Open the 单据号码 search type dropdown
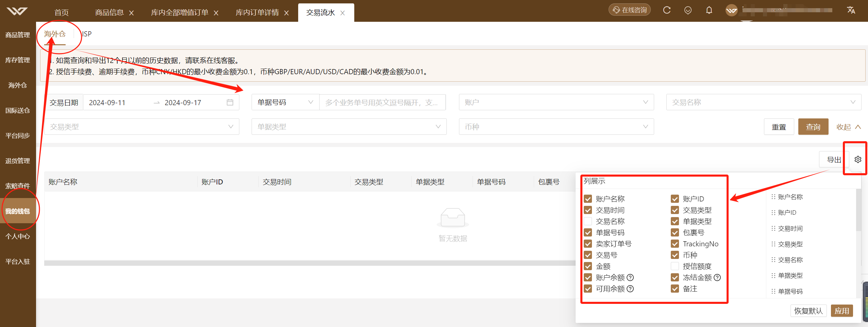Screen dimensions: 868x327 285,102
